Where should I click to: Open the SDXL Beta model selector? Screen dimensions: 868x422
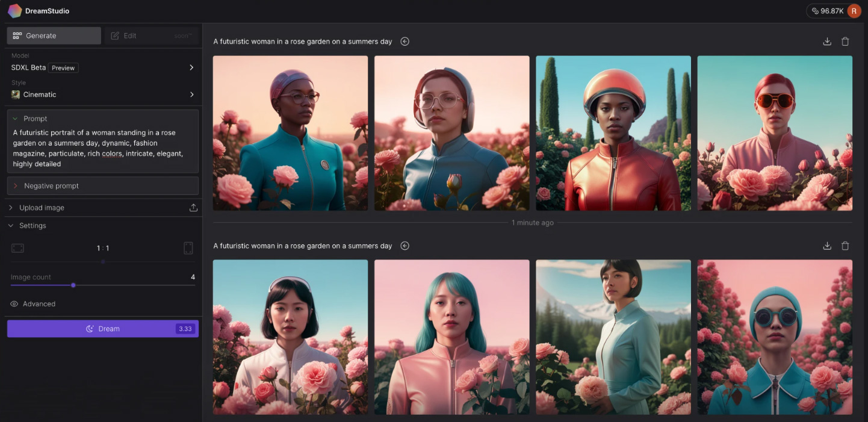click(103, 67)
